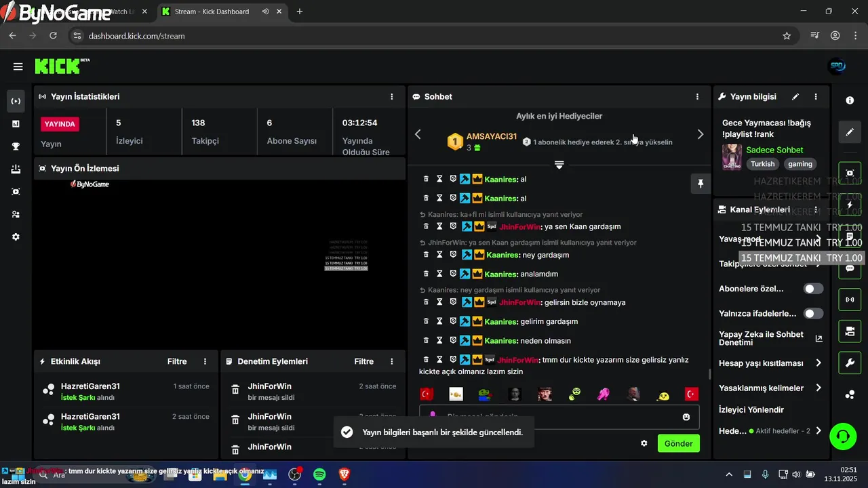Image resolution: width=868 pixels, height=488 pixels.
Task: Pin the chat using the pushpin icon
Action: (701, 184)
